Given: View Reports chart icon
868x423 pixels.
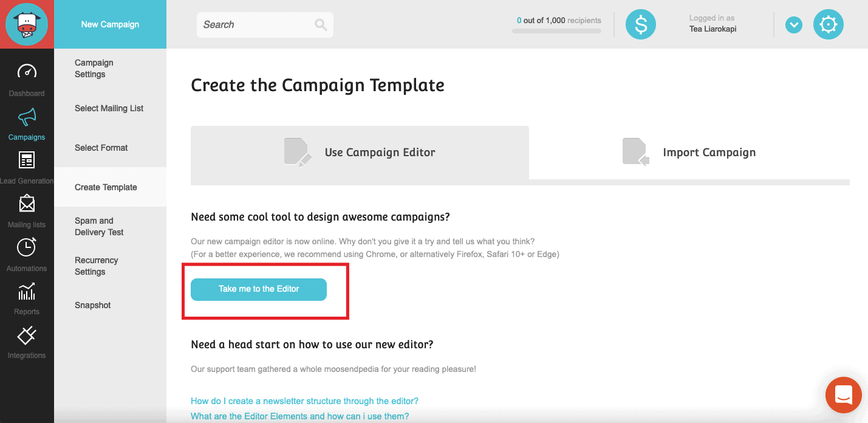Looking at the screenshot, I should click(27, 291).
